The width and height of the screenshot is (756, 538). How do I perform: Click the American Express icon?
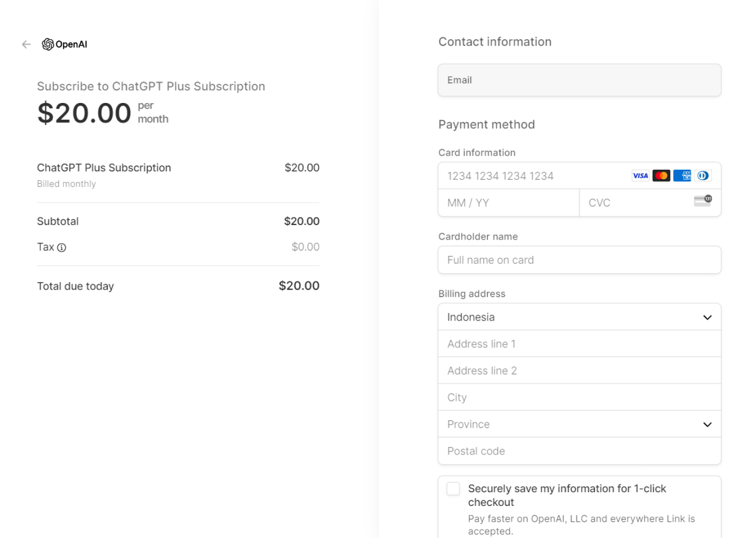point(682,176)
